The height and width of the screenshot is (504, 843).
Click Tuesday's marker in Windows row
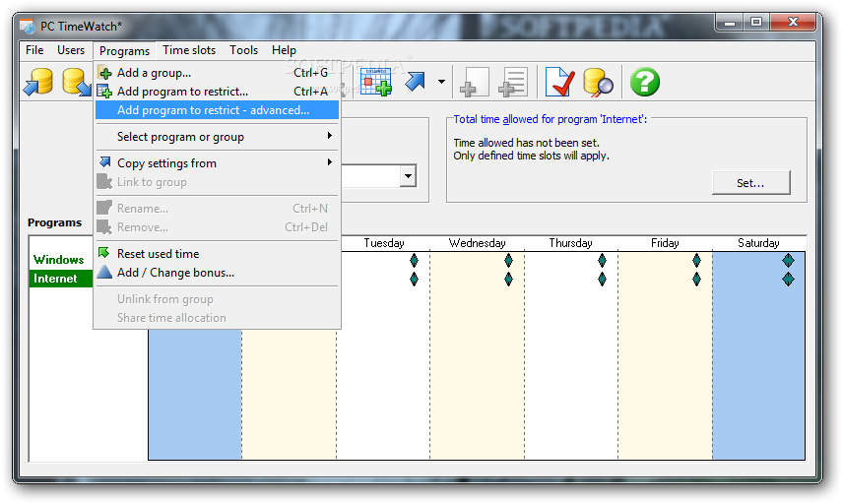click(x=414, y=260)
